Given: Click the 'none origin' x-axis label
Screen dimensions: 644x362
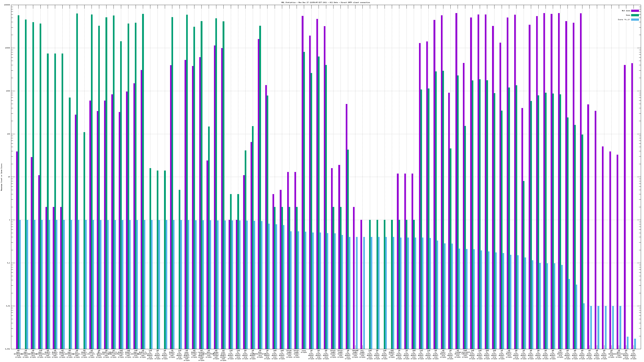Looking at the screenshot, I should point(304,352).
